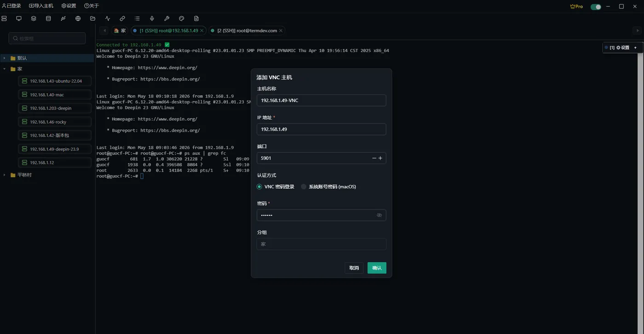Open the server hosts icon in toolbar
The height and width of the screenshot is (334, 644).
tap(4, 18)
